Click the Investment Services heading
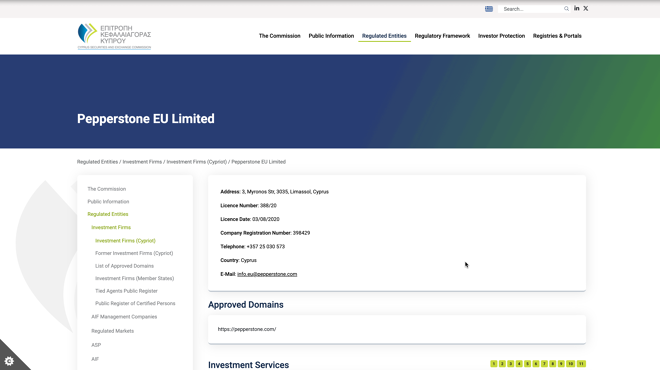The height and width of the screenshot is (370, 660). pos(248,365)
